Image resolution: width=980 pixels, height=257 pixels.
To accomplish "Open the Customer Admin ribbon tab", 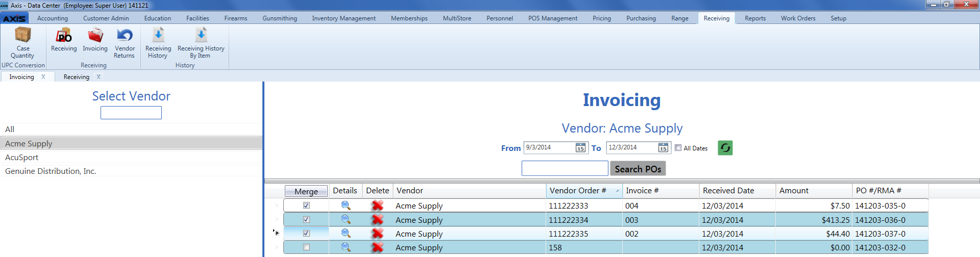I will coord(106,18).
